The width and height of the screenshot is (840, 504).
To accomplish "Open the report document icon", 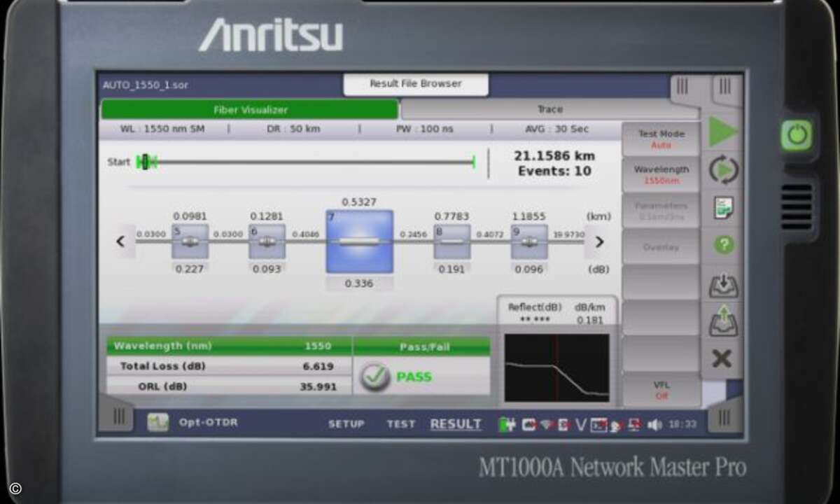I will 723,207.
